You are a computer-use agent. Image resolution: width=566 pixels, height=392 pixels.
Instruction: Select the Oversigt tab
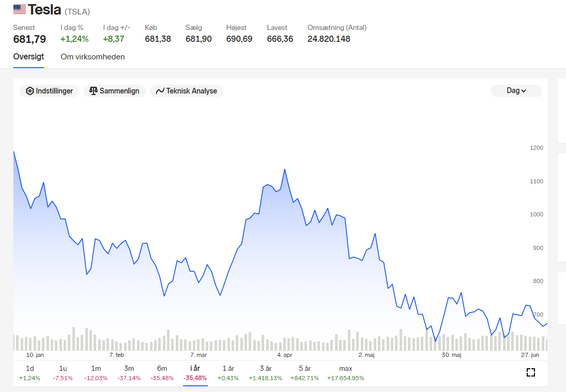(x=28, y=57)
